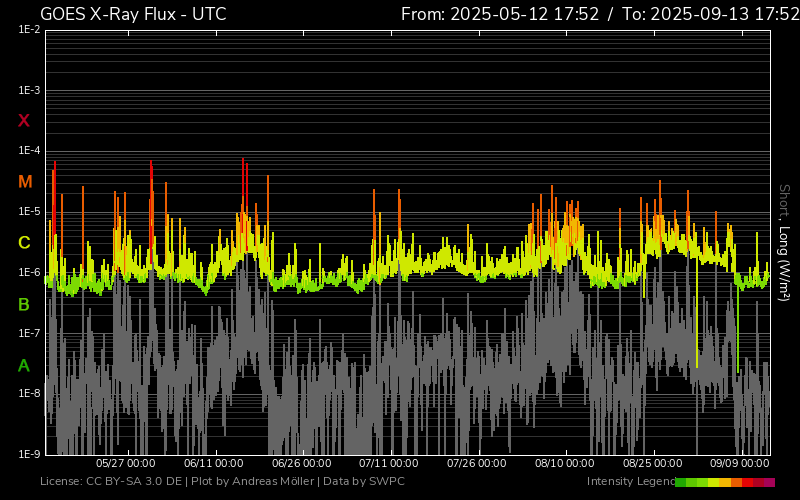Click the 08/10 00:00 date tick
Image resolution: width=800 pixels, height=500 pixels.
click(x=565, y=464)
